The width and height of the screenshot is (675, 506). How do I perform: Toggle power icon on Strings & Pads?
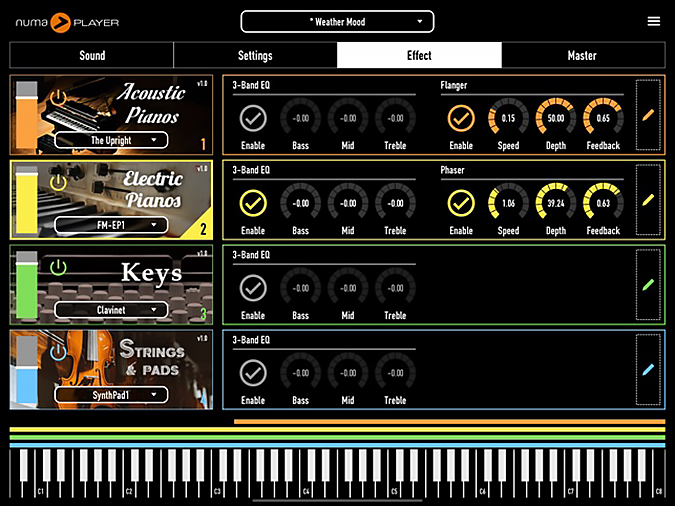(58, 352)
